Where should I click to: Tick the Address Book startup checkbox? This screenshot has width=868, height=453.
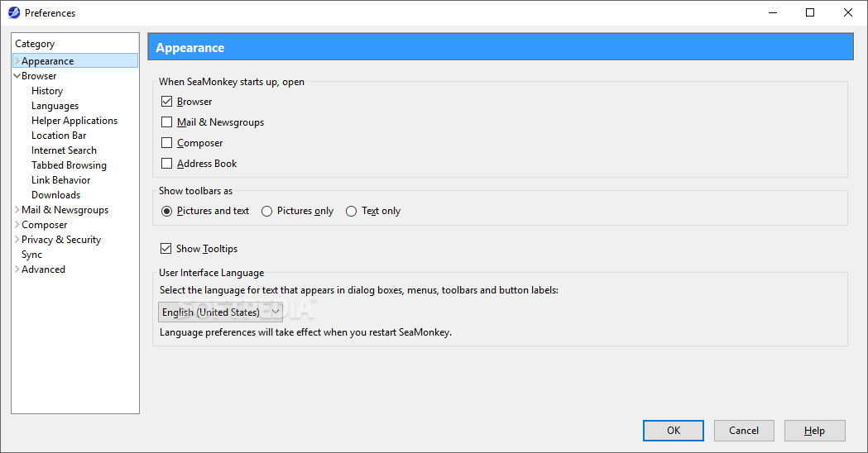[x=166, y=163]
